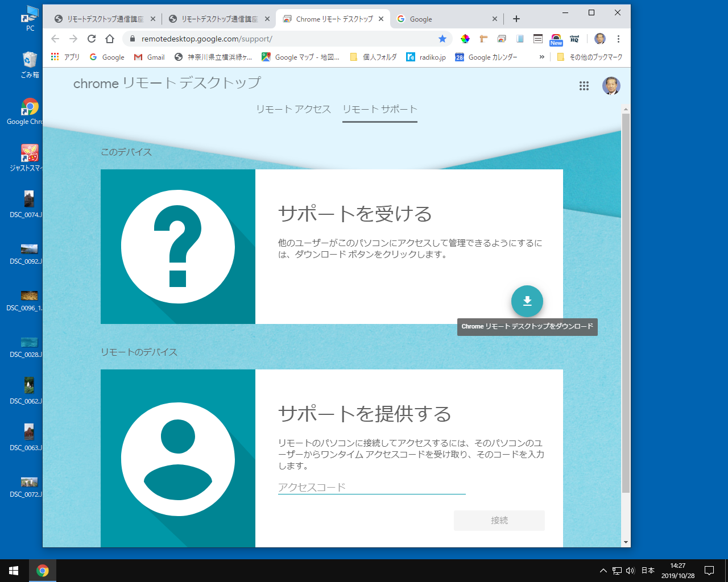Click the hammer-shaped extension icon
Viewport: 728px width, 582px height.
pyautogui.click(x=483, y=39)
